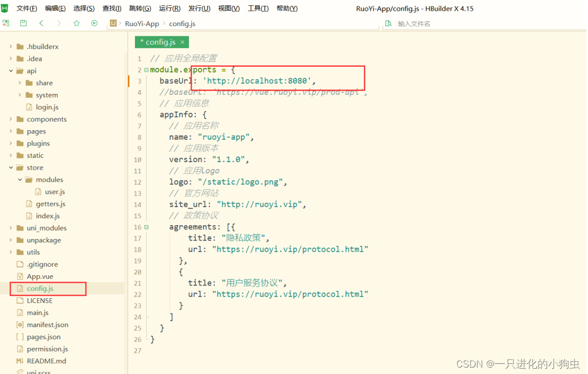Open login.js under api folder

click(x=47, y=107)
